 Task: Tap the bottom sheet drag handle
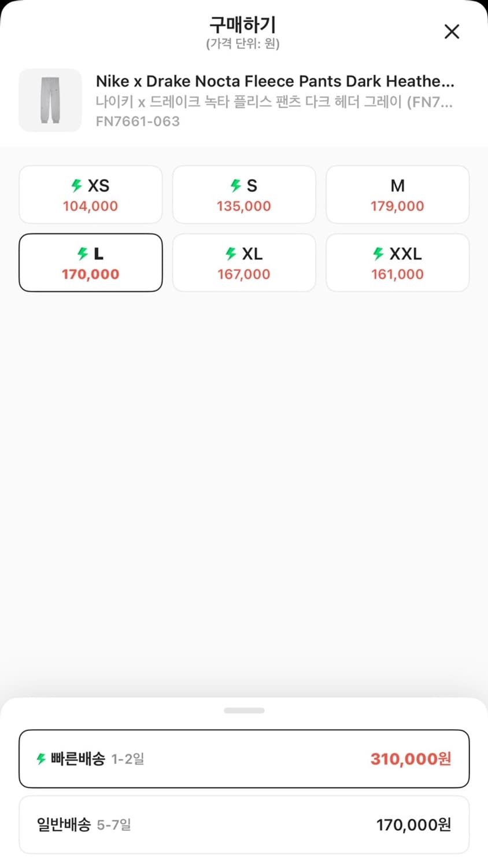(244, 711)
